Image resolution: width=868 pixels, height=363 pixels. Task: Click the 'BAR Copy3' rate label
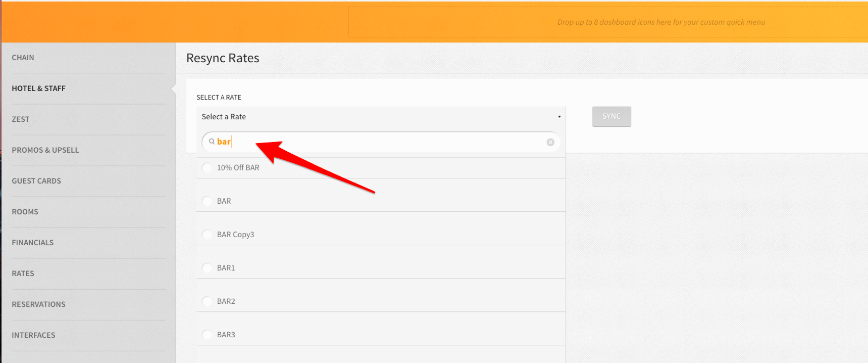point(236,235)
